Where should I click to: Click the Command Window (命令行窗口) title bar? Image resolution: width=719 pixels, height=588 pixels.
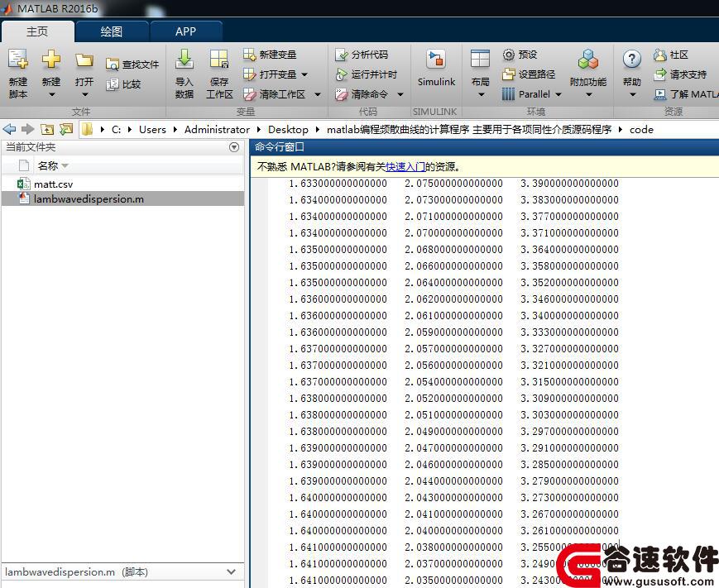[x=484, y=147]
